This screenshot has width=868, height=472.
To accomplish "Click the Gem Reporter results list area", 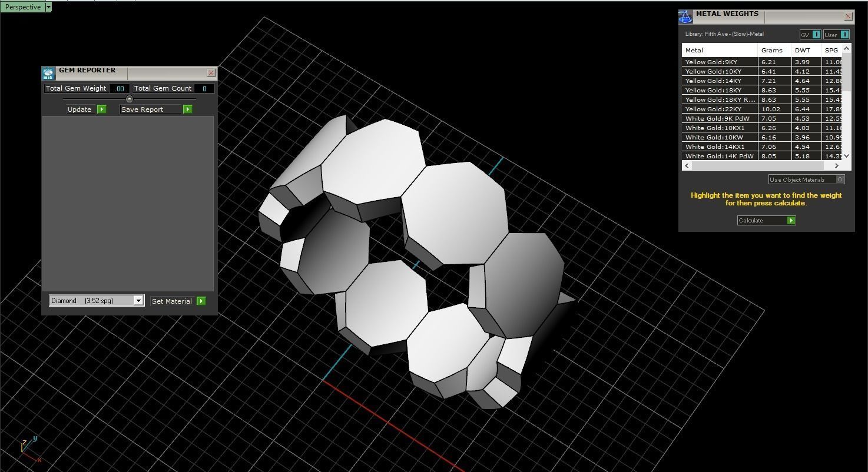I will [128, 202].
